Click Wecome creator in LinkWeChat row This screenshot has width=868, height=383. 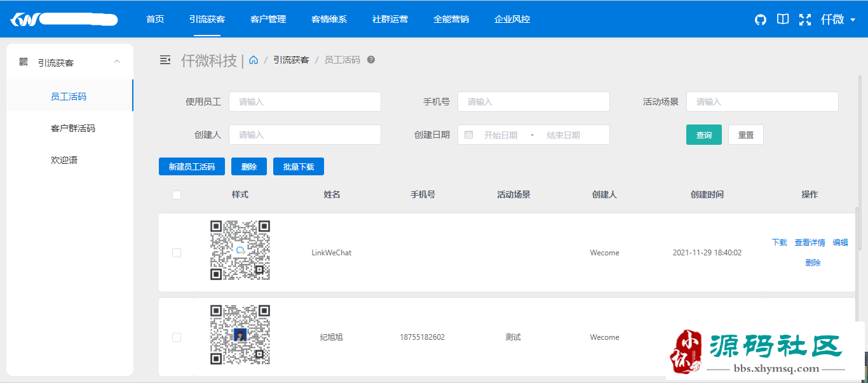coord(604,253)
